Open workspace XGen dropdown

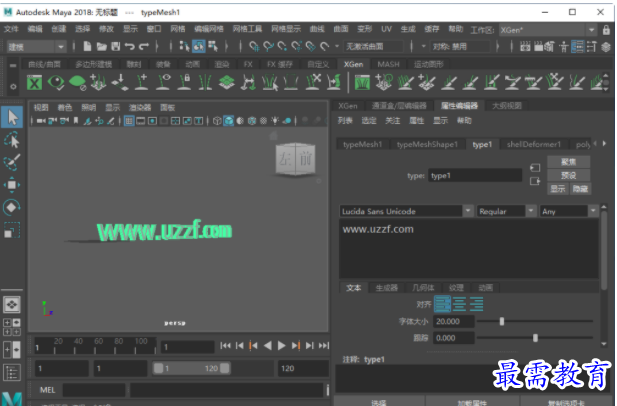tap(548, 30)
